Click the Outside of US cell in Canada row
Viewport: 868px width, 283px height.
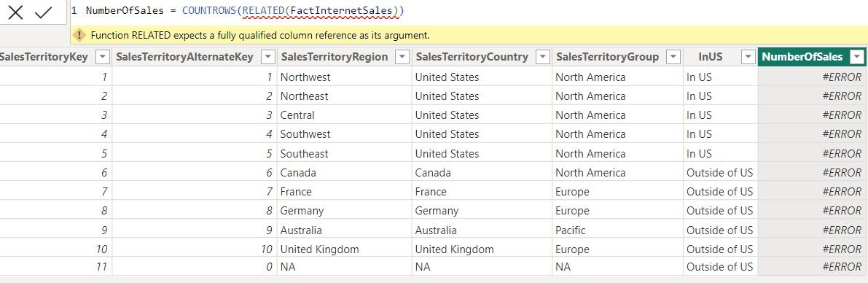[x=720, y=172]
